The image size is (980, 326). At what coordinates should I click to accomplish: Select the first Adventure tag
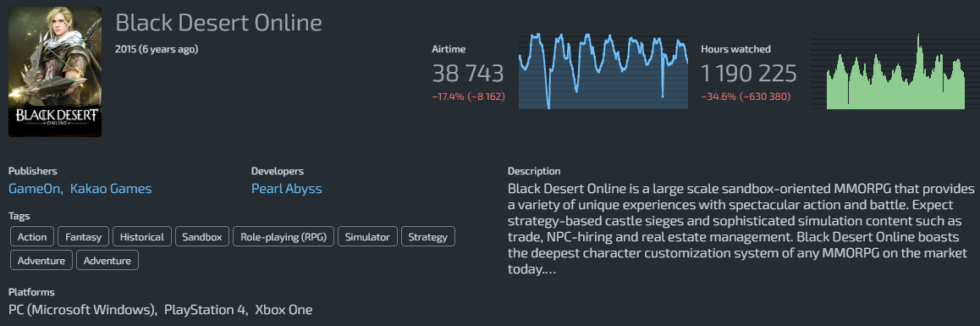coord(41,260)
